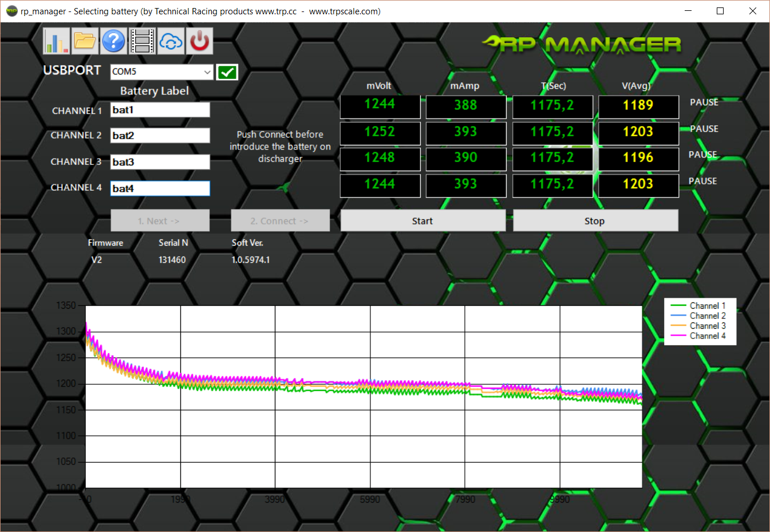The height and width of the screenshot is (532, 770).
Task: Click the bat1 label field for Channel 1
Action: tap(160, 110)
